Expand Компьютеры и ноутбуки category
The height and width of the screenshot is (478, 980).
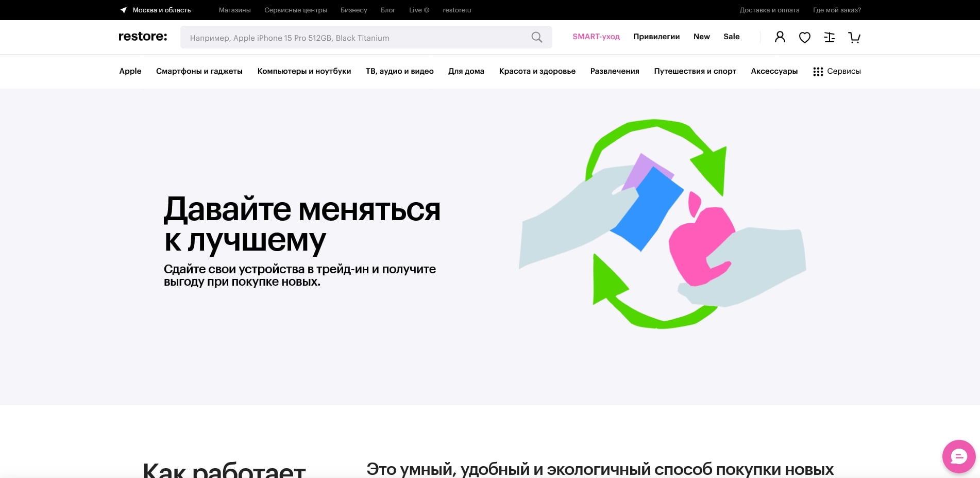click(x=304, y=71)
